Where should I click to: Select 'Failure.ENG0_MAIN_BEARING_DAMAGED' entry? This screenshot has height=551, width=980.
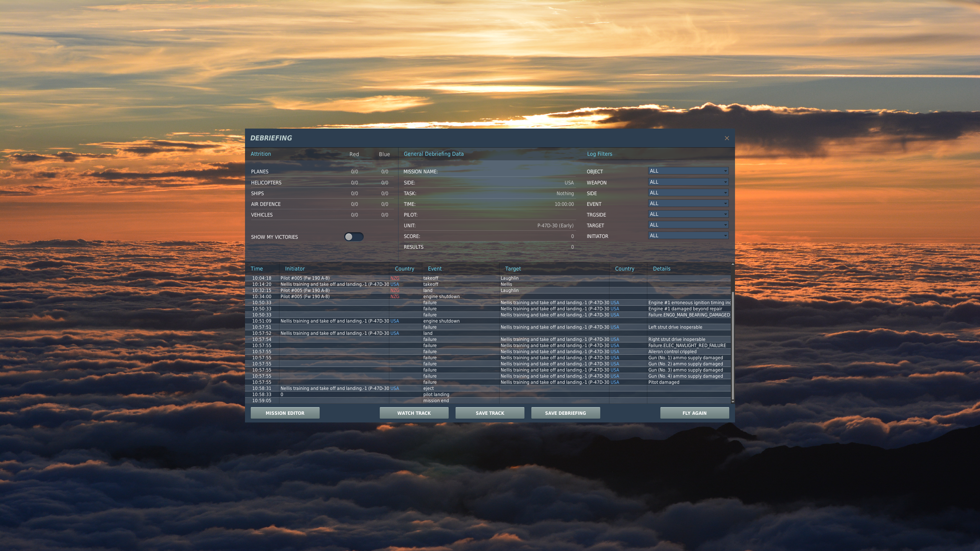point(488,315)
